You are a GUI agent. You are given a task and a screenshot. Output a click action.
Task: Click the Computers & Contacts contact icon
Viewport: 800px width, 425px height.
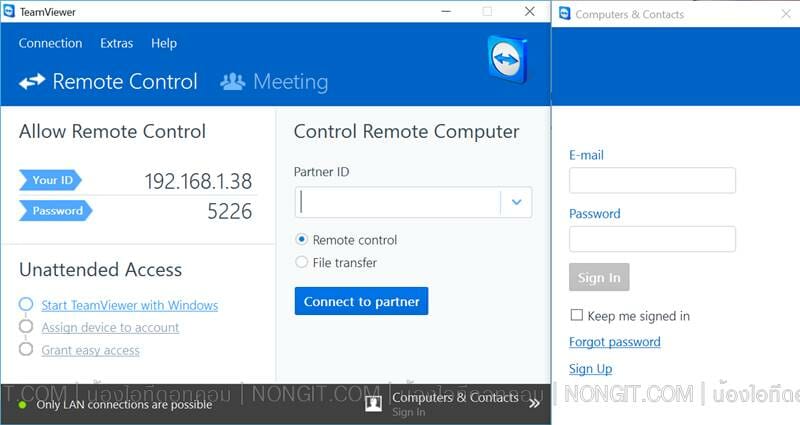point(373,404)
